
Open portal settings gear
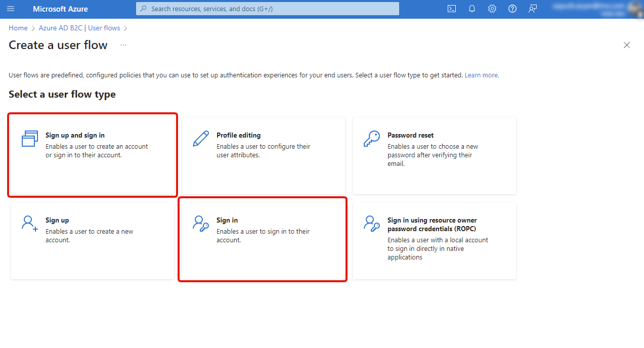click(492, 9)
